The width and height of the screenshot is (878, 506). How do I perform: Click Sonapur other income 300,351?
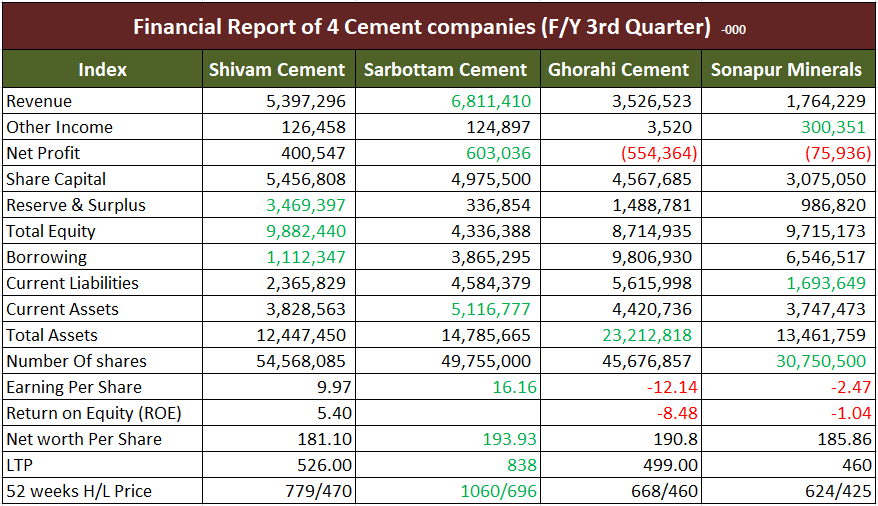pyautogui.click(x=833, y=127)
